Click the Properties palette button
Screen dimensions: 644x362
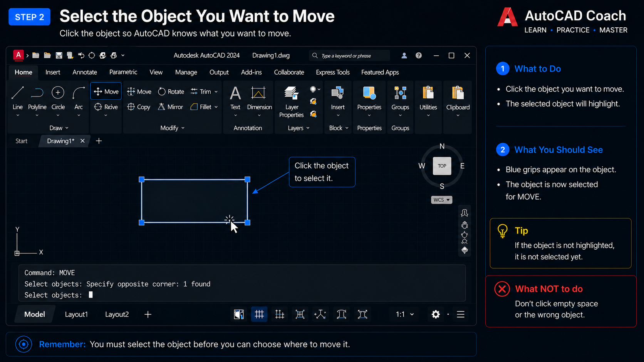(369, 98)
